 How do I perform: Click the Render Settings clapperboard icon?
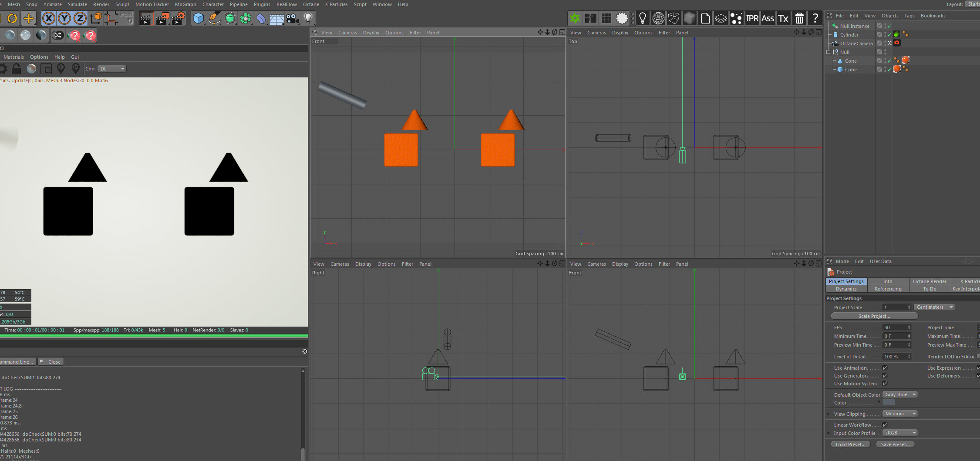178,18
